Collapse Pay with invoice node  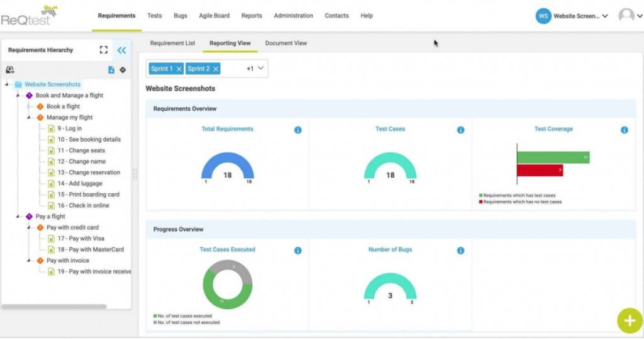(29, 261)
